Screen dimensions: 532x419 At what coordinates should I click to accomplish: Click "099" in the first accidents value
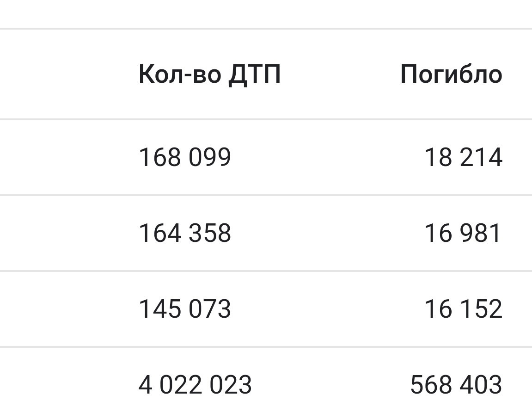[210, 157]
